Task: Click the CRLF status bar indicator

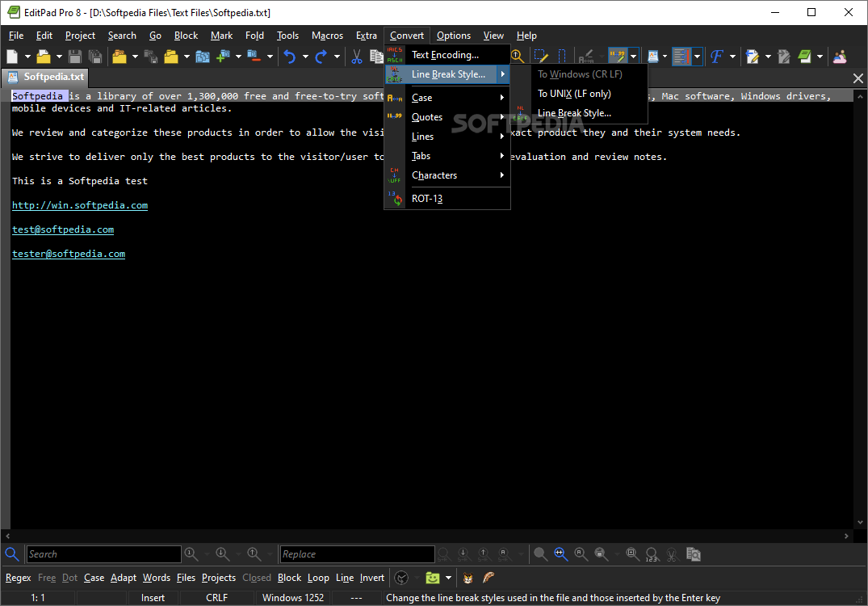Action: click(217, 598)
